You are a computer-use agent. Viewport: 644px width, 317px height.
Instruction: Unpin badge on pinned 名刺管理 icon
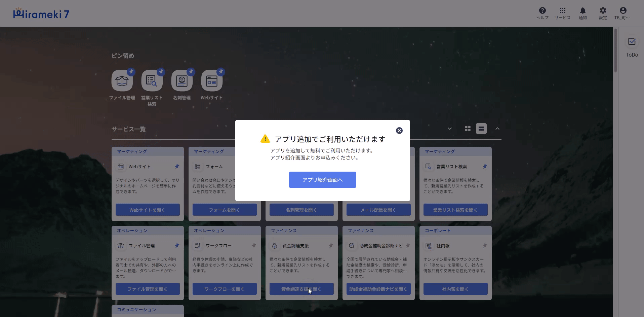pyautogui.click(x=191, y=72)
